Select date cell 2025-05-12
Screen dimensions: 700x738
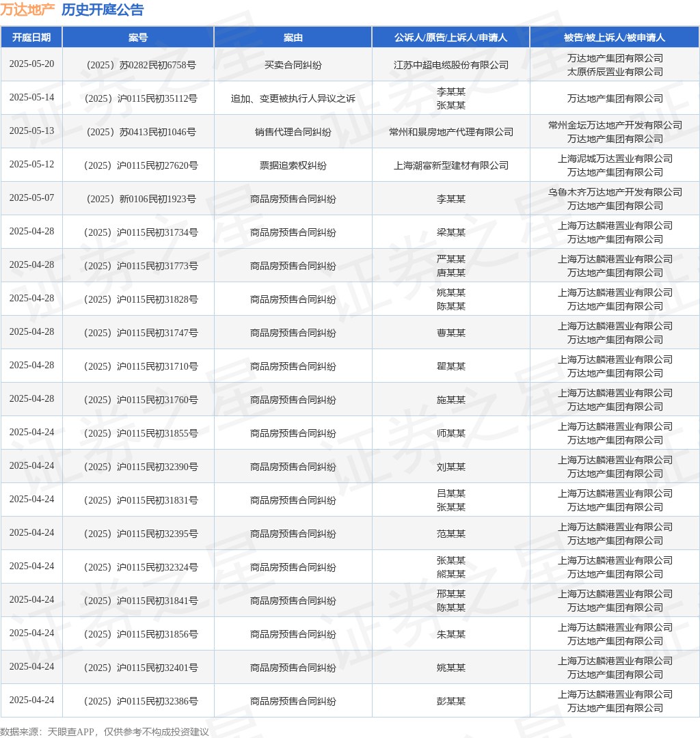click(31, 164)
